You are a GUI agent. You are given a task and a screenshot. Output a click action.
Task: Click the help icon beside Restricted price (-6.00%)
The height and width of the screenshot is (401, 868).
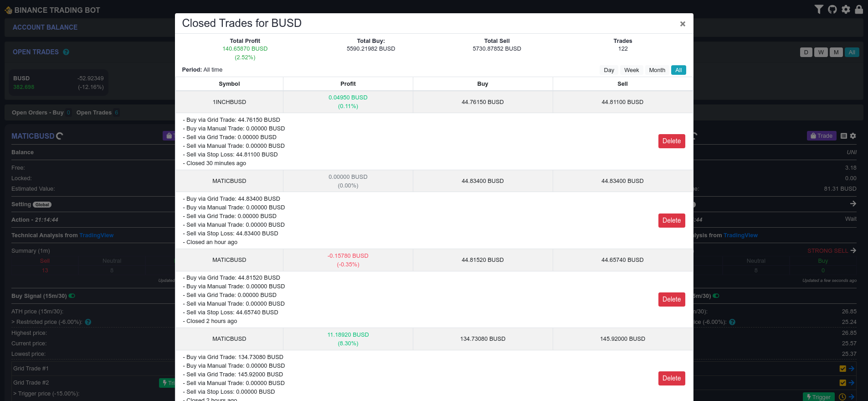(88, 322)
